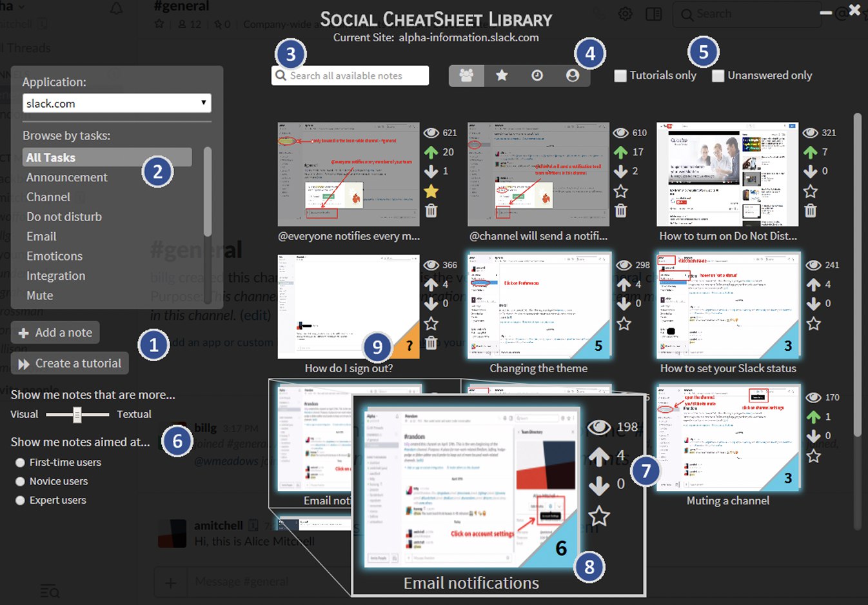Upvote the @everyone notifies note
Viewport: 868px width, 605px height.
431,152
